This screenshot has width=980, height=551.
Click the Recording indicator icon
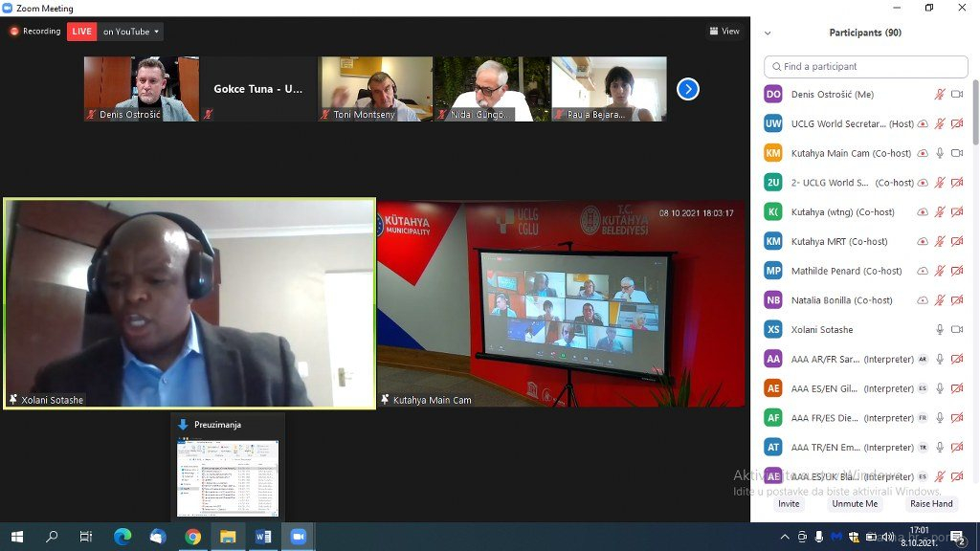click(x=14, y=32)
